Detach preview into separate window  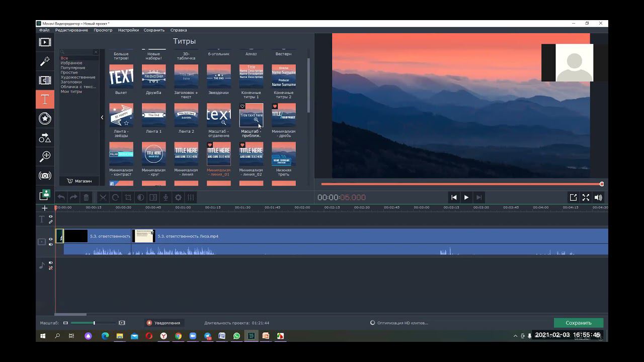(x=573, y=198)
